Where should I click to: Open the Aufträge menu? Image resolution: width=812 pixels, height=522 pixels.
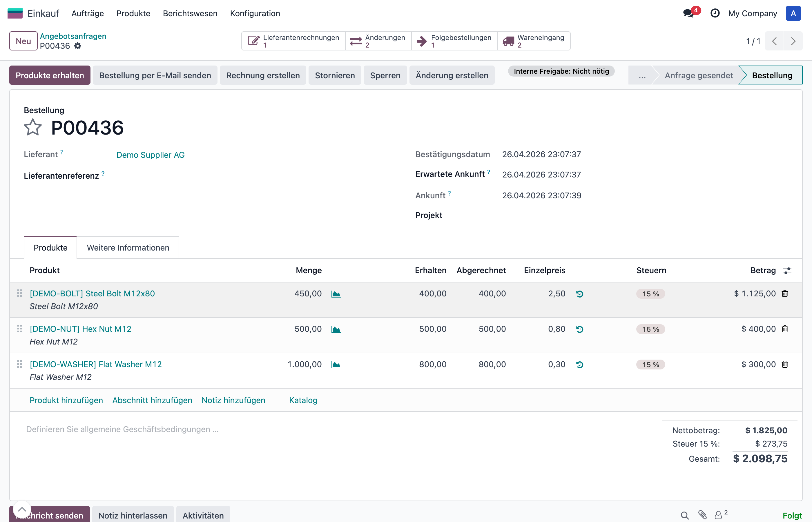pyautogui.click(x=88, y=13)
